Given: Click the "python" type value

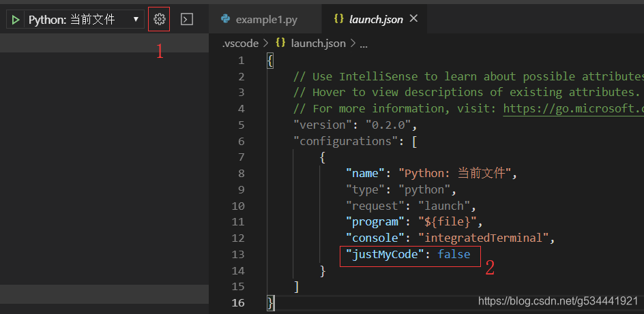Looking at the screenshot, I should [424, 190].
